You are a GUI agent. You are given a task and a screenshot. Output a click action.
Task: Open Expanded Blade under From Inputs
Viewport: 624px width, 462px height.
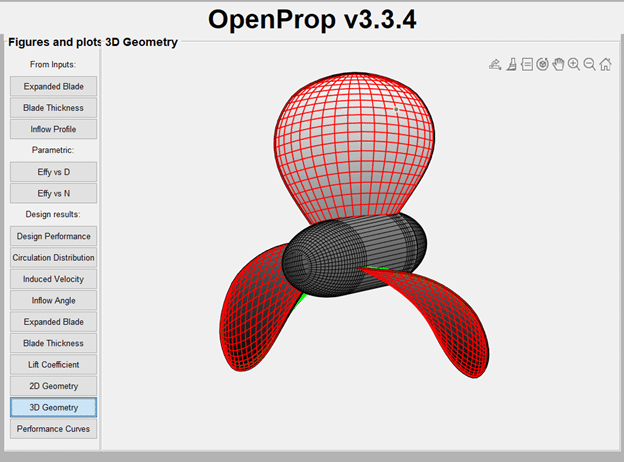pos(53,86)
